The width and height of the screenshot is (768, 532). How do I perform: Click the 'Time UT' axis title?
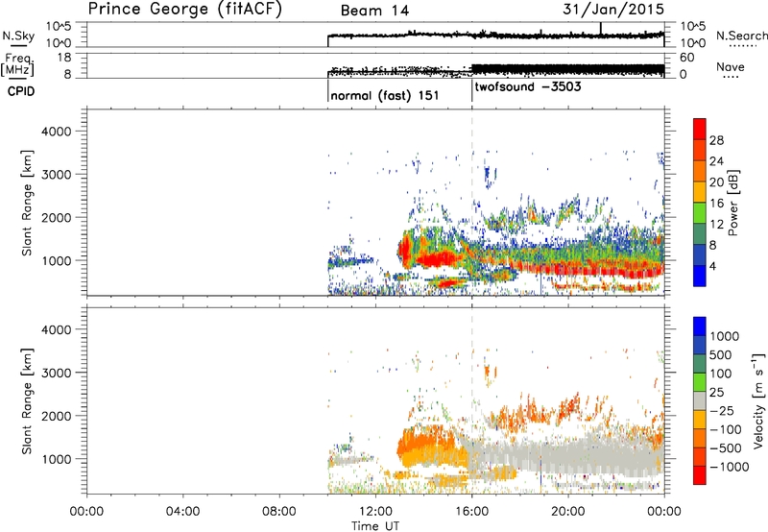pyautogui.click(x=375, y=526)
